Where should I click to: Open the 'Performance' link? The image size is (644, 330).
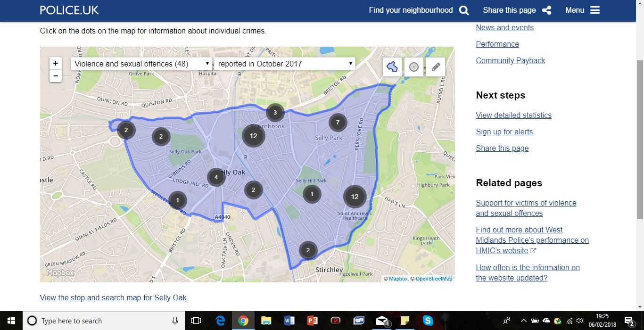[497, 44]
